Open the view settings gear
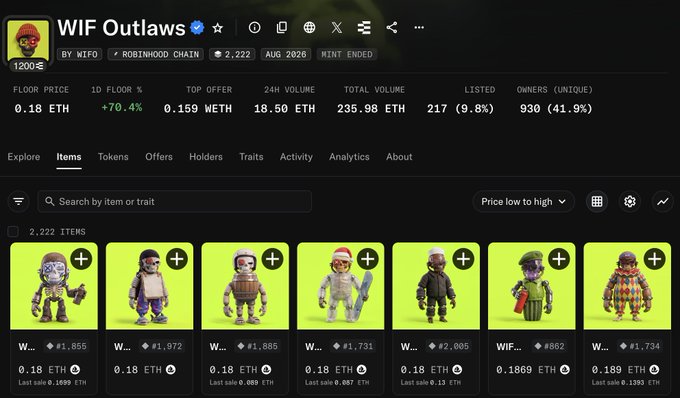This screenshot has width=680, height=398. tap(630, 202)
